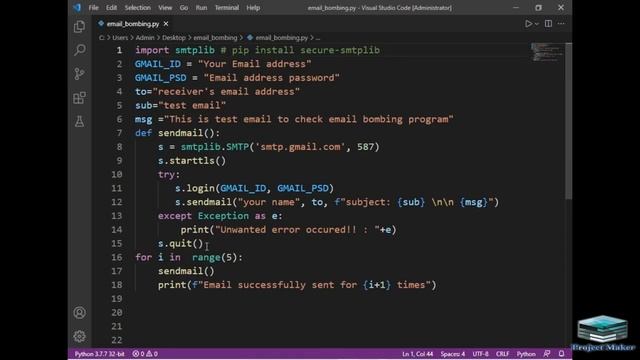Click the s.login call on line 11
This screenshot has height=360, width=640.
(x=254, y=188)
